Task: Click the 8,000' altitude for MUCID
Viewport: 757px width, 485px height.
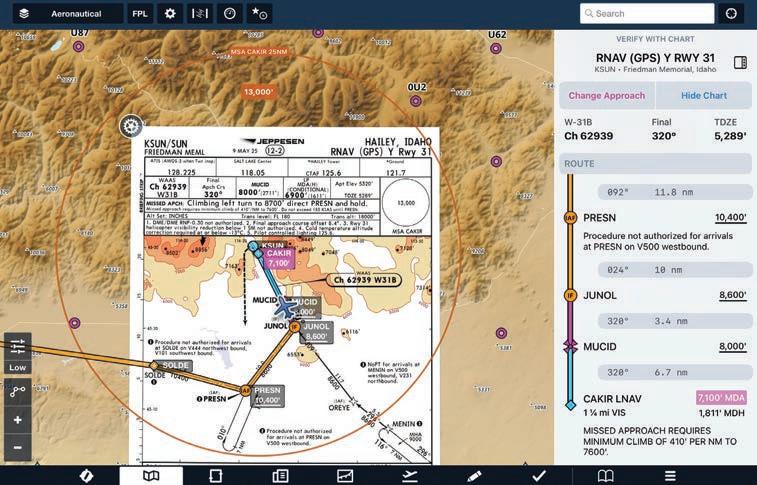Action: point(733,346)
